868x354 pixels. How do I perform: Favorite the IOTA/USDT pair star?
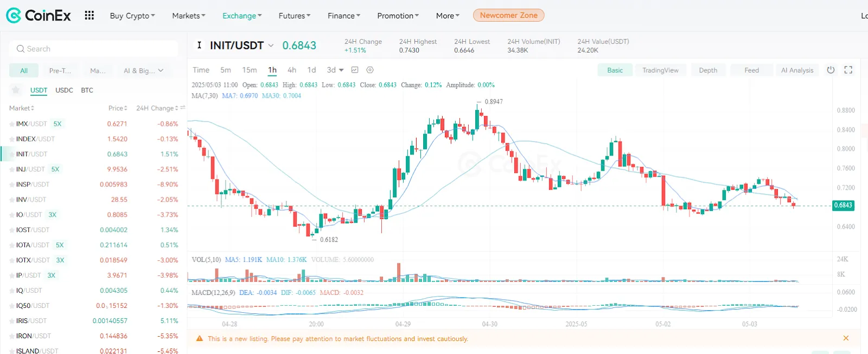point(12,246)
